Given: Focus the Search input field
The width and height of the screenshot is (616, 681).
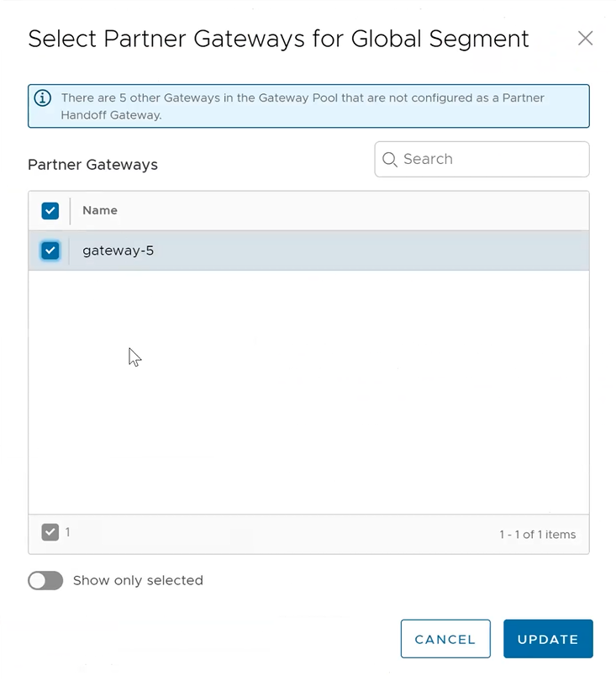Looking at the screenshot, I should click(492, 159).
